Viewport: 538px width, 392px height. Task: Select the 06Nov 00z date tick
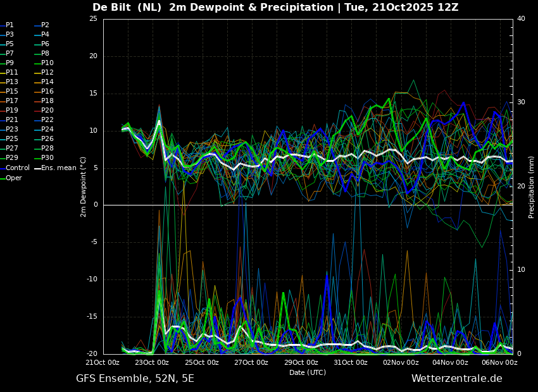pyautogui.click(x=499, y=363)
